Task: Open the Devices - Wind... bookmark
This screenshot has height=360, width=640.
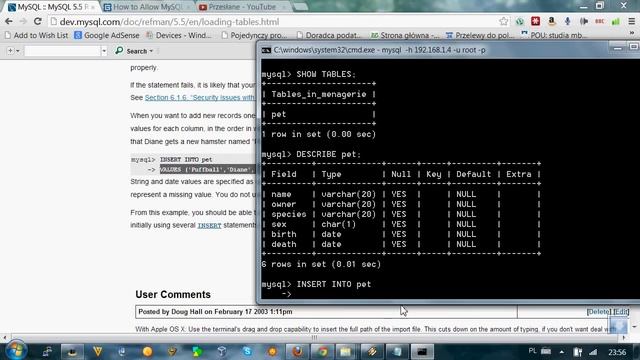Action: pyautogui.click(x=179, y=36)
